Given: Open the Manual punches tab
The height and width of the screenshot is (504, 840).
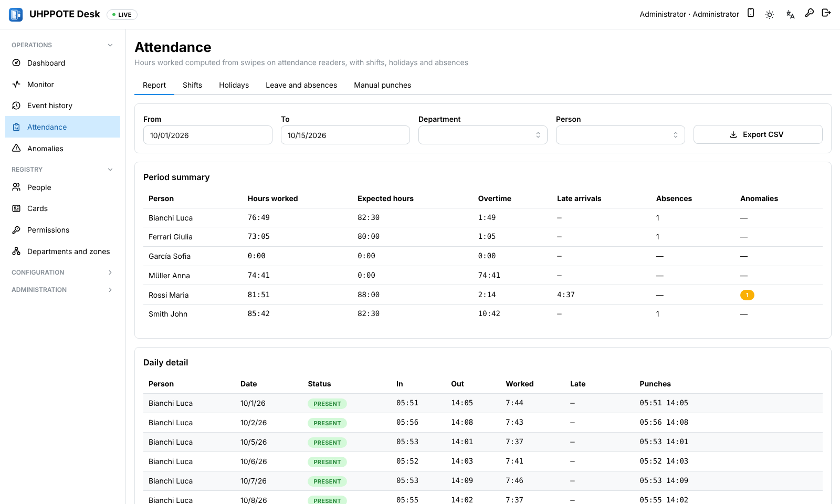Looking at the screenshot, I should (383, 85).
